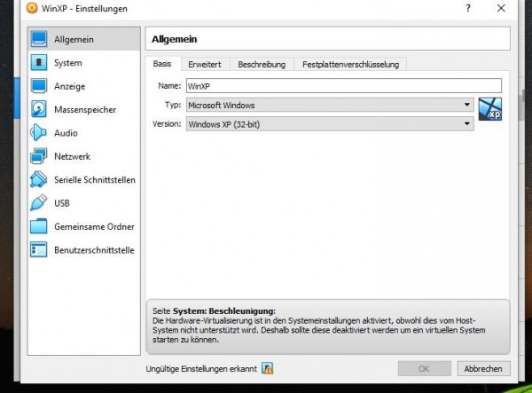This screenshot has width=532, height=393.
Task: Select Massenspeicher label in the list
Action: (x=85, y=110)
